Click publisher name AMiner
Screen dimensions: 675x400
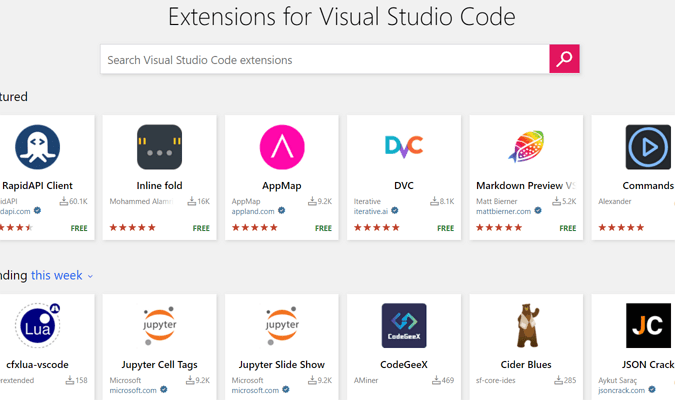tap(366, 381)
